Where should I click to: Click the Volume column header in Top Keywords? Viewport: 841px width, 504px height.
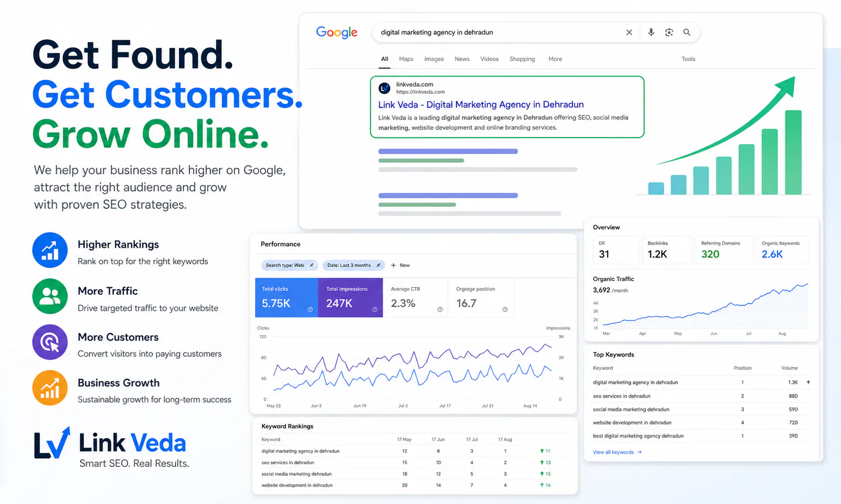pos(790,368)
